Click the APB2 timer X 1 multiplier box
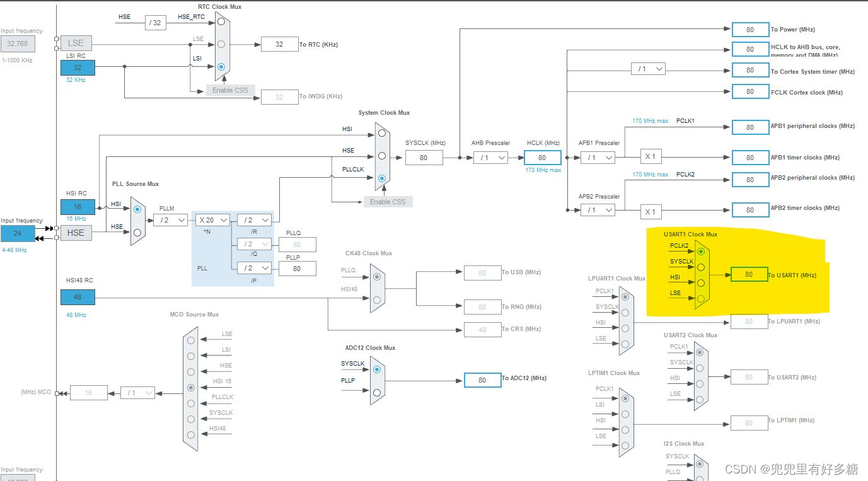868x481 pixels. coord(650,212)
